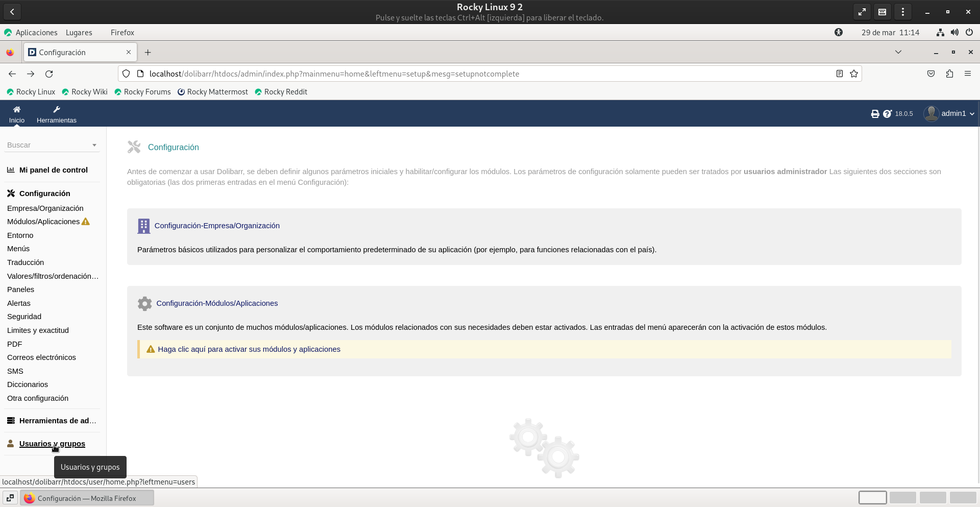
Task: Expand the Firefox list all tabs chevron
Action: (x=898, y=52)
